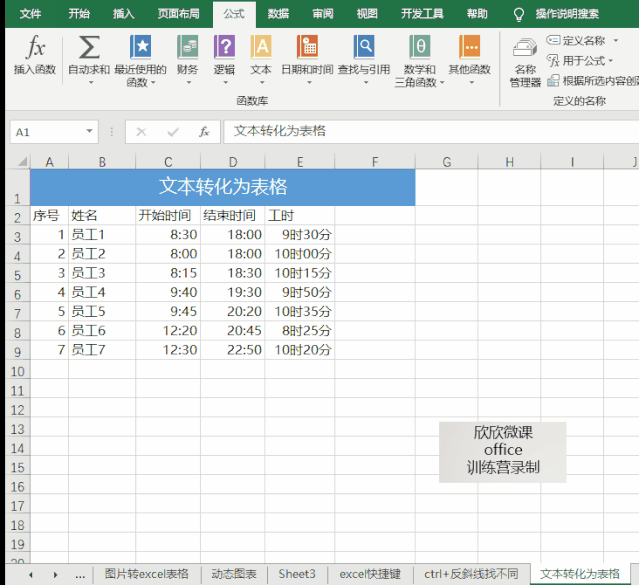This screenshot has height=585, width=639.
Task: Open the File (文件) tab
Action: [31, 14]
